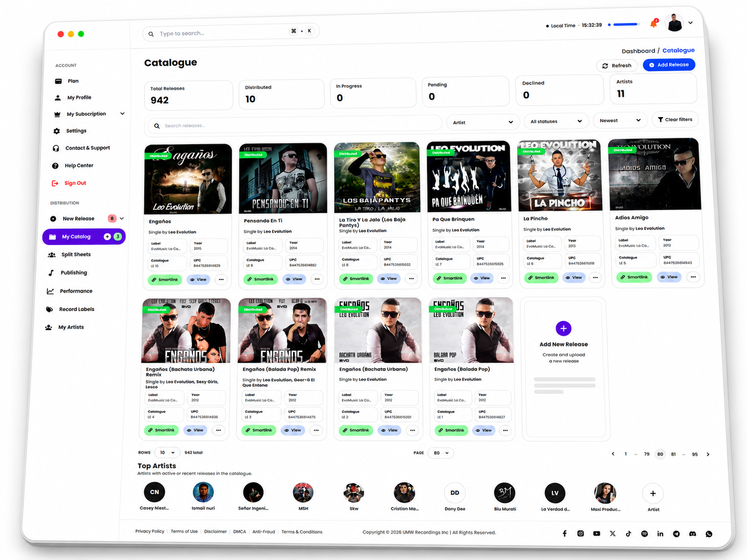Click the blue progress bar in header
This screenshot has height=560, width=747.
[625, 24]
